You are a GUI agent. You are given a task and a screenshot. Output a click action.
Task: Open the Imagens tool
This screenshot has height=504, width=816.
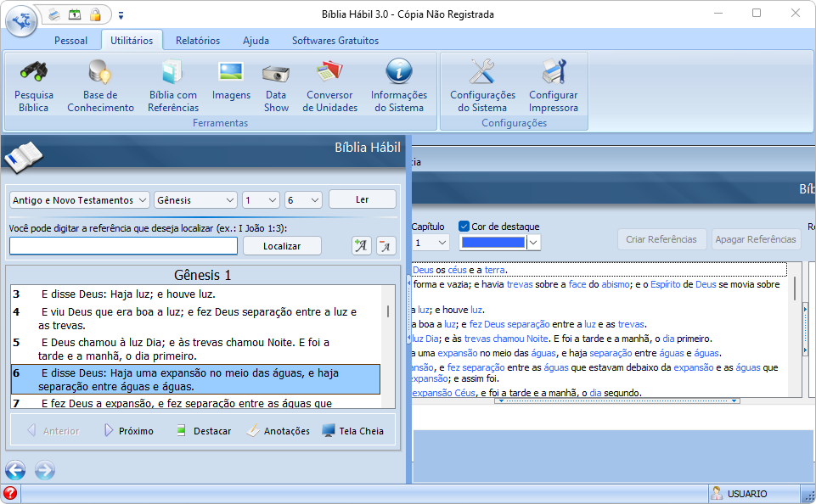pyautogui.click(x=231, y=80)
